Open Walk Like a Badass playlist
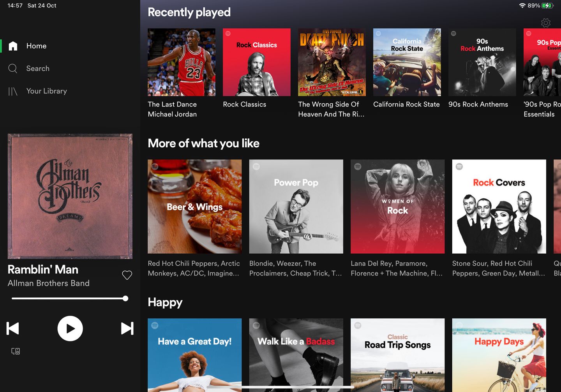 click(x=296, y=355)
